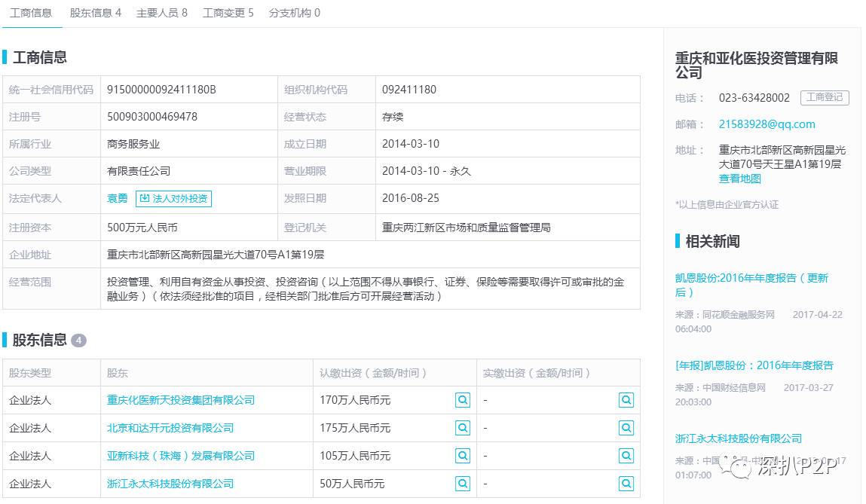866x504 pixels.
Task: Open paid-in capital magnifier in 浙江永太科技 row
Action: pos(626,484)
